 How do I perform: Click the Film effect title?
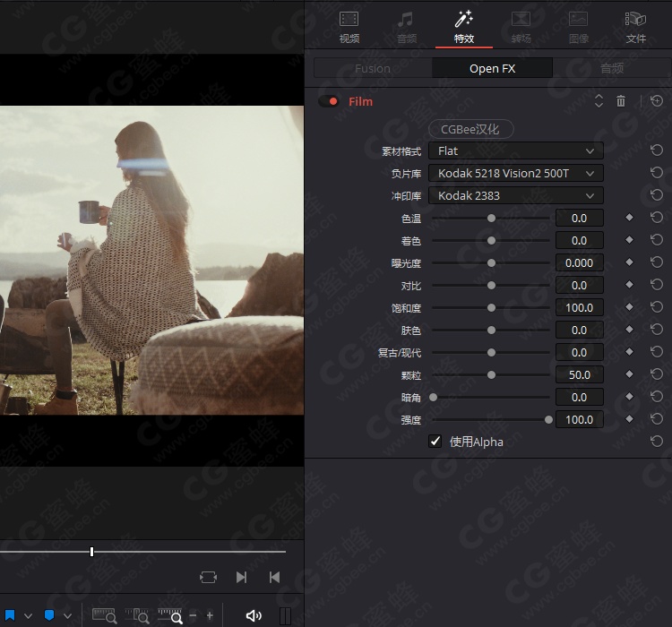click(x=360, y=101)
